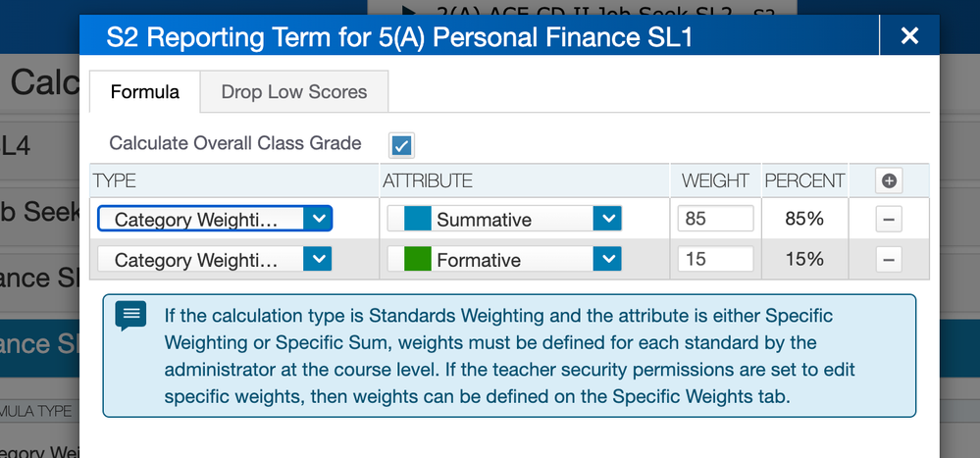
Task: Click the TYPE column header
Action: click(x=115, y=180)
